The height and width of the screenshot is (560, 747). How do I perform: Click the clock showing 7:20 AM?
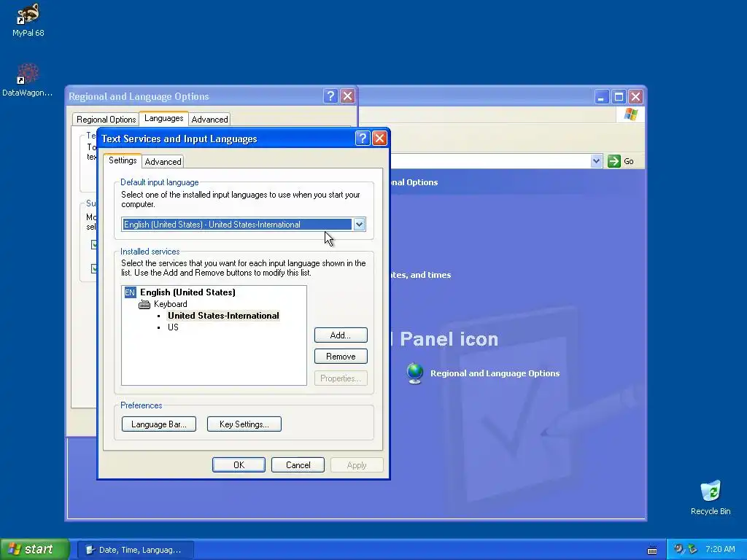(x=720, y=550)
